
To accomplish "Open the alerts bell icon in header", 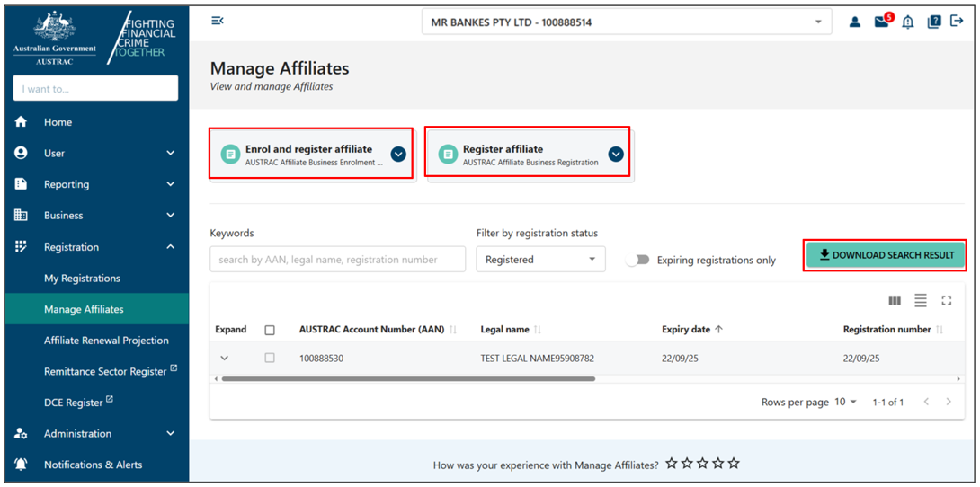I will (907, 22).
